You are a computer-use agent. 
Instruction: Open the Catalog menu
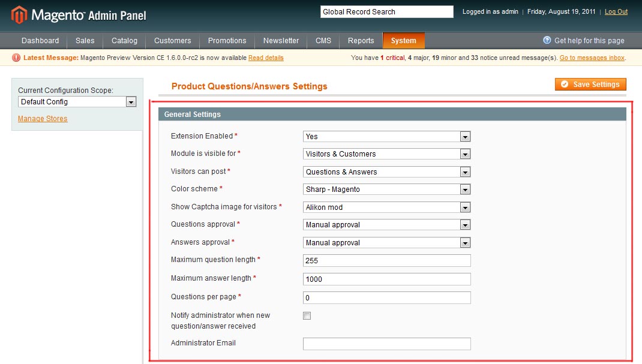pyautogui.click(x=124, y=41)
